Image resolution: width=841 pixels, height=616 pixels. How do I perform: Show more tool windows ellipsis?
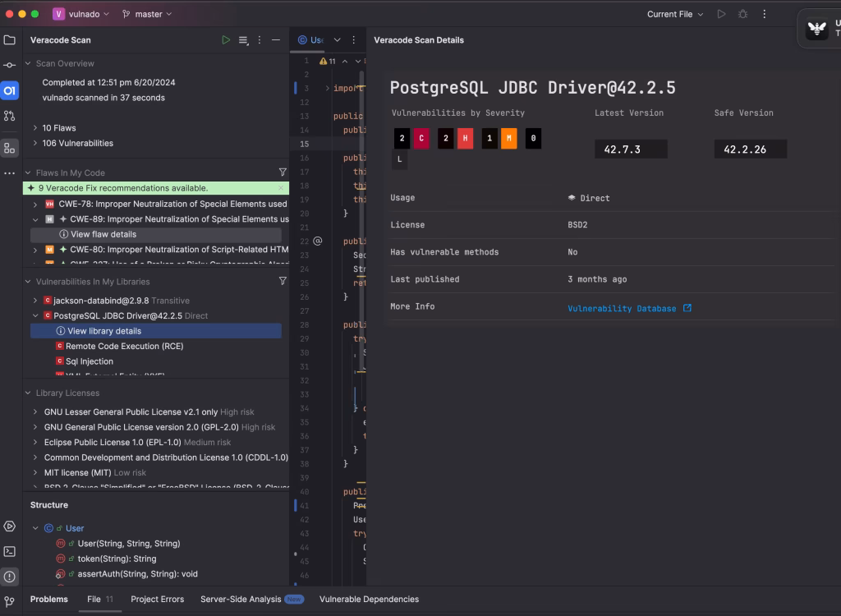10,173
